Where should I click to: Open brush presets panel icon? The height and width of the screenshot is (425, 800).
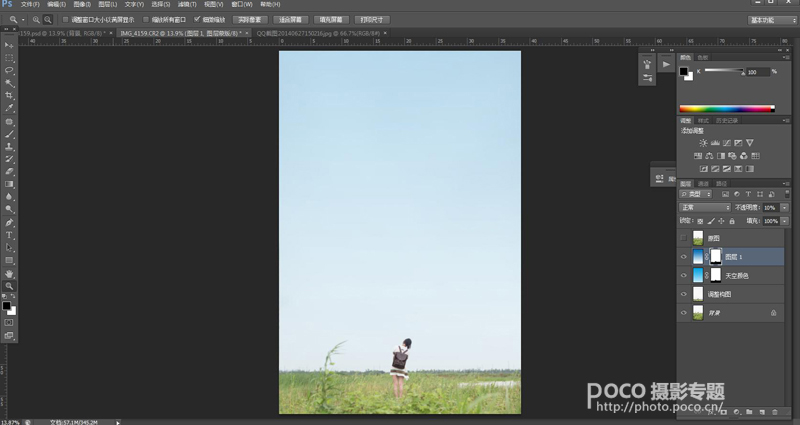tap(647, 65)
